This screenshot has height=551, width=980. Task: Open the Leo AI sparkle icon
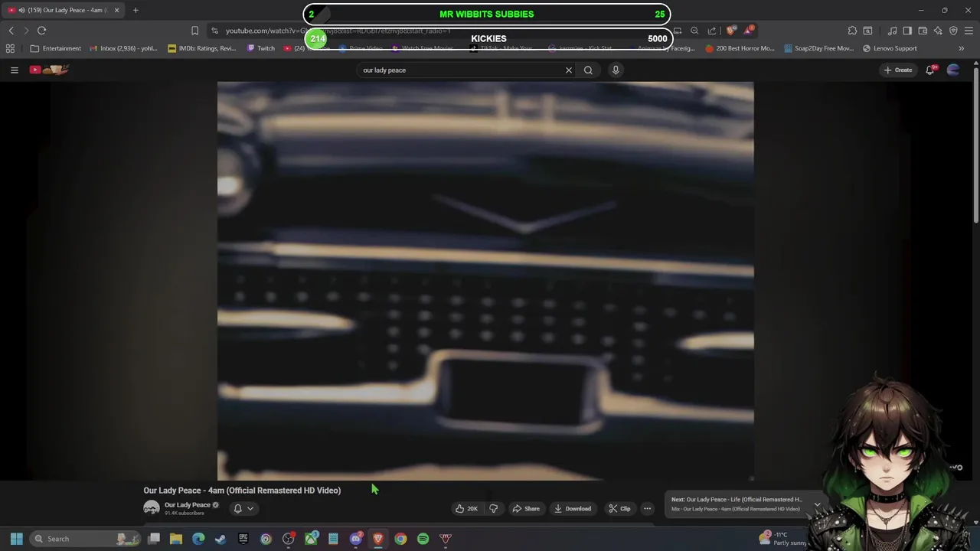pos(938,31)
